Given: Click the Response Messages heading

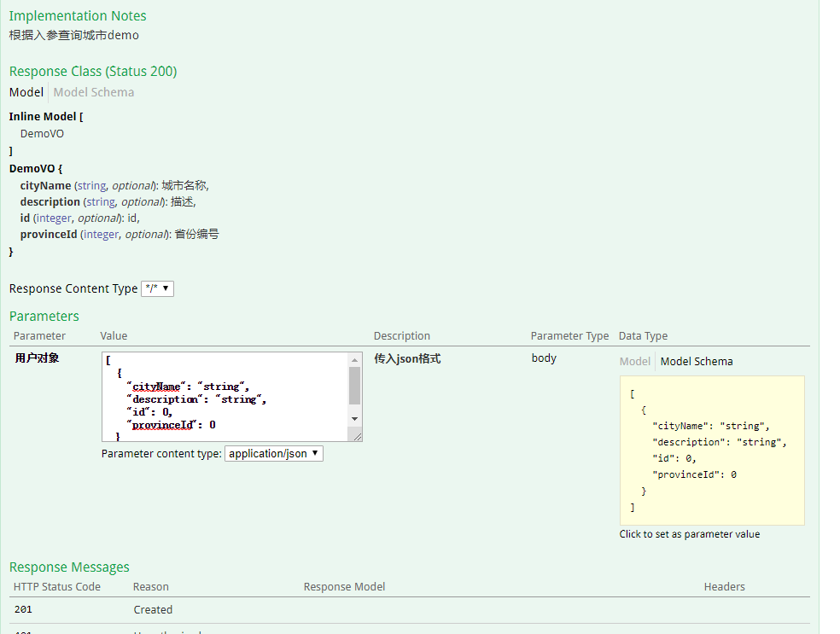Looking at the screenshot, I should coord(69,567).
